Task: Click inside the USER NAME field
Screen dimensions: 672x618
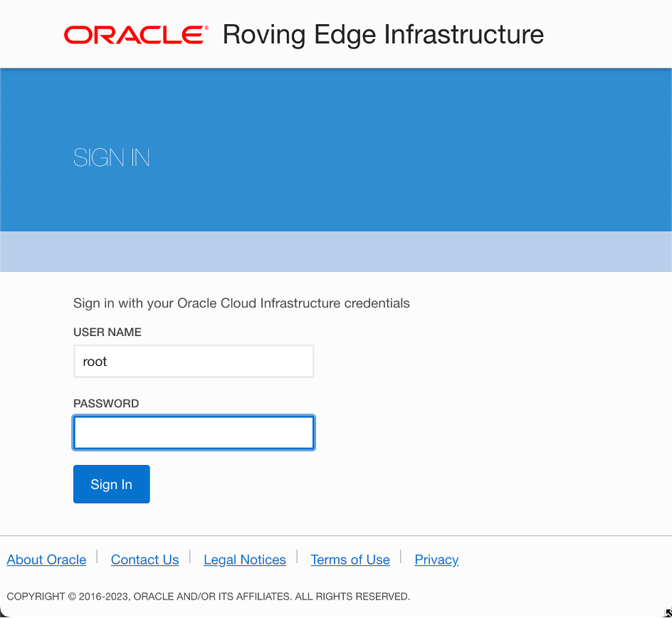Action: 193,361
